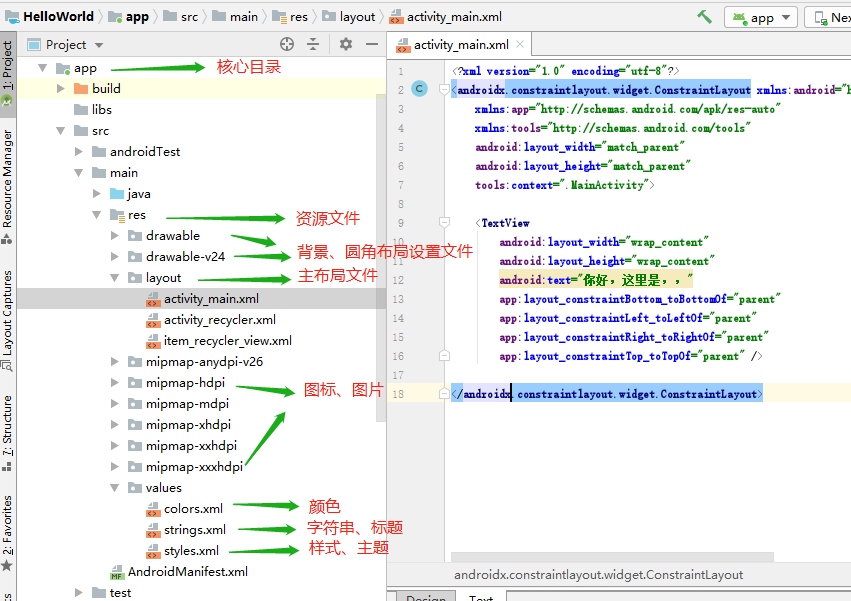Expand the test folder
Viewport: 851px width, 601px height.
coord(79,592)
